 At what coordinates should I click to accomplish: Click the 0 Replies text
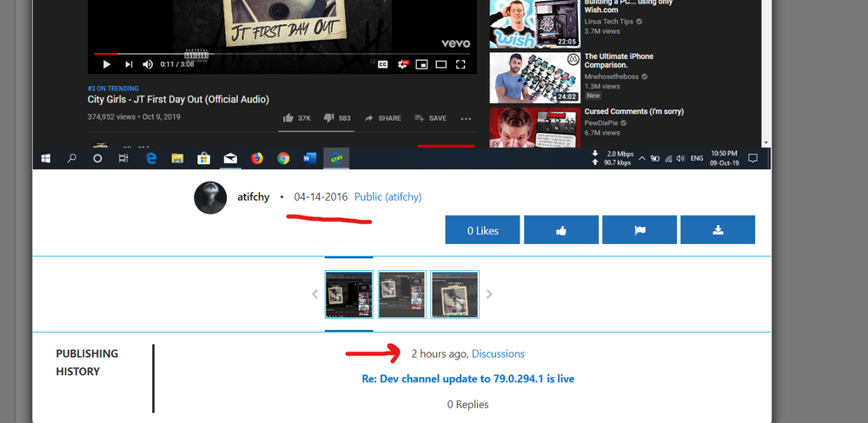tap(467, 405)
